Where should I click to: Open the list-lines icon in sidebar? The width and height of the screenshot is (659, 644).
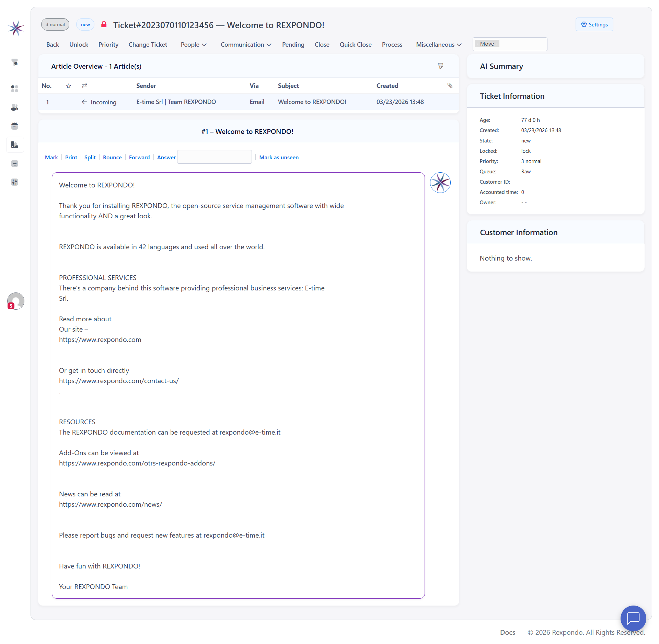(x=14, y=163)
